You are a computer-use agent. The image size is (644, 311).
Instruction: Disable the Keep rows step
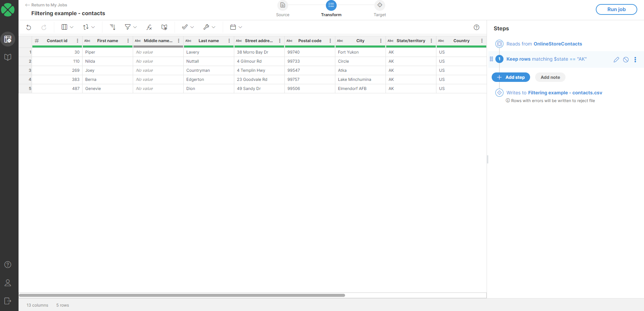[625, 60]
